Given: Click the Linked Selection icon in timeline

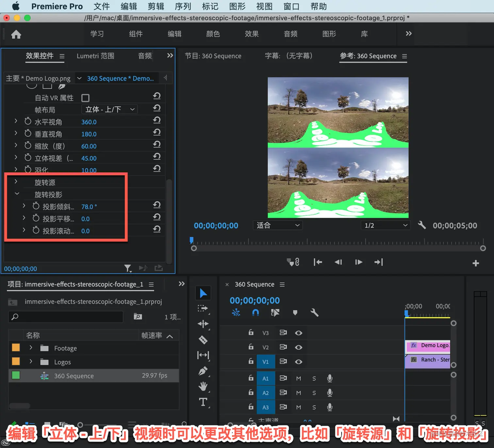Looking at the screenshot, I should pos(275,312).
